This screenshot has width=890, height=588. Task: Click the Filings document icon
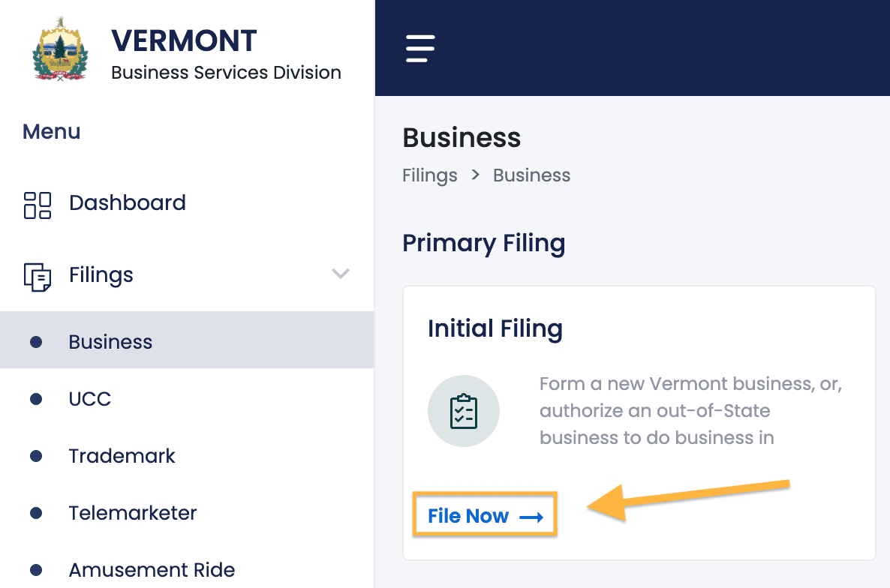pos(37,275)
